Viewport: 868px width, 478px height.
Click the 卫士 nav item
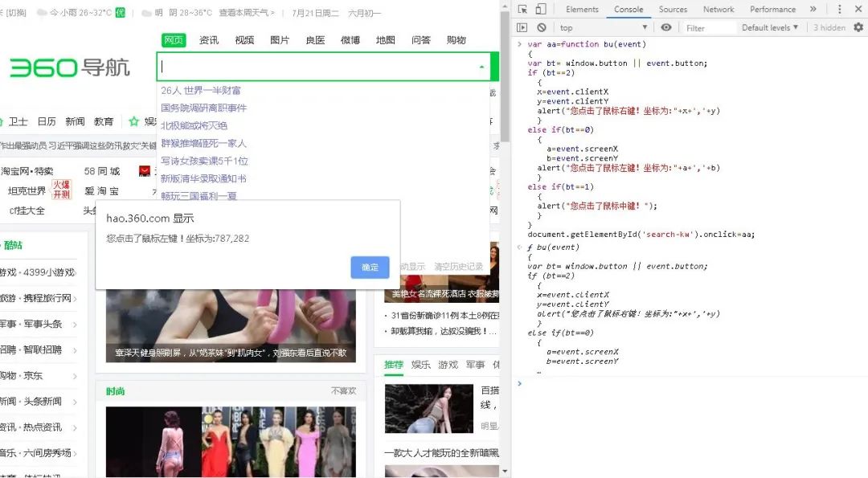point(18,121)
